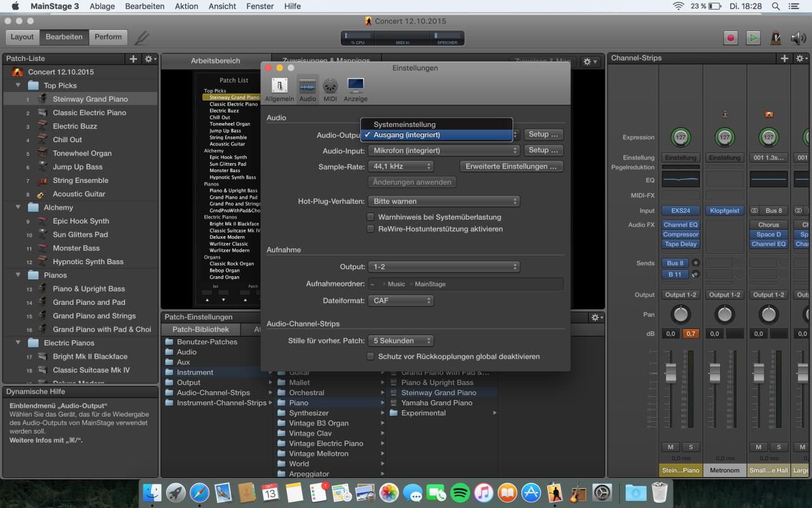Solo the Steinway Piano channel strip
The height and width of the screenshot is (508, 812).
pos(690,447)
